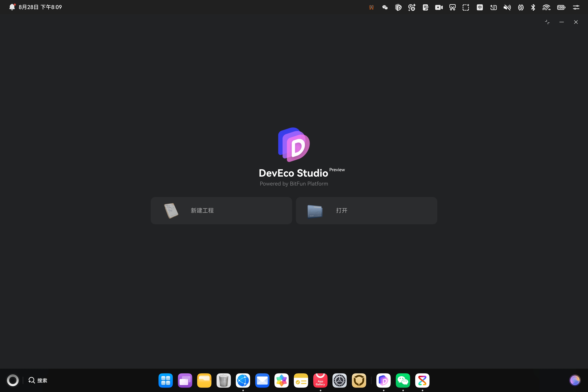Open the AI keyboard tray icon

pyautogui.click(x=494, y=8)
